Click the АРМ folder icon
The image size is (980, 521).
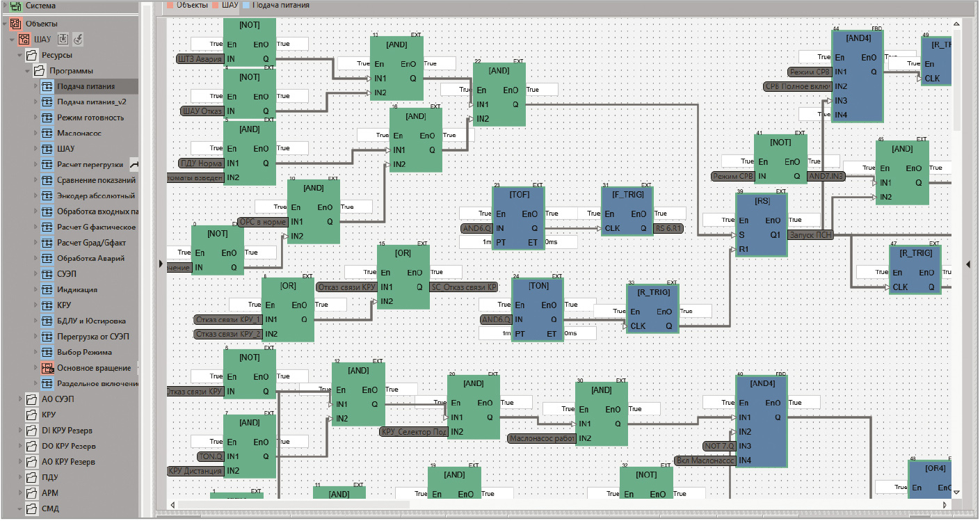click(x=31, y=493)
